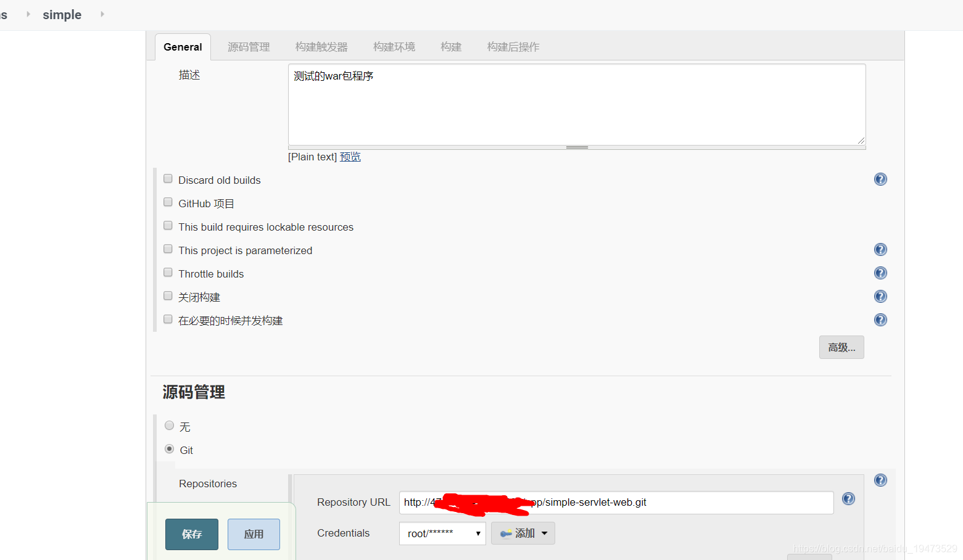The height and width of the screenshot is (560, 963).
Task: Open help icon for Git Repositories section
Action: (880, 480)
